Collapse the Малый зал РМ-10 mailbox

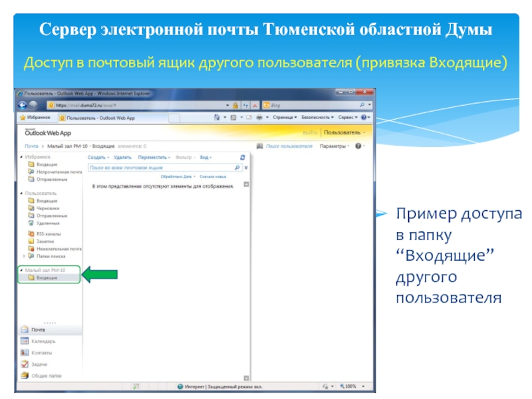click(21, 270)
